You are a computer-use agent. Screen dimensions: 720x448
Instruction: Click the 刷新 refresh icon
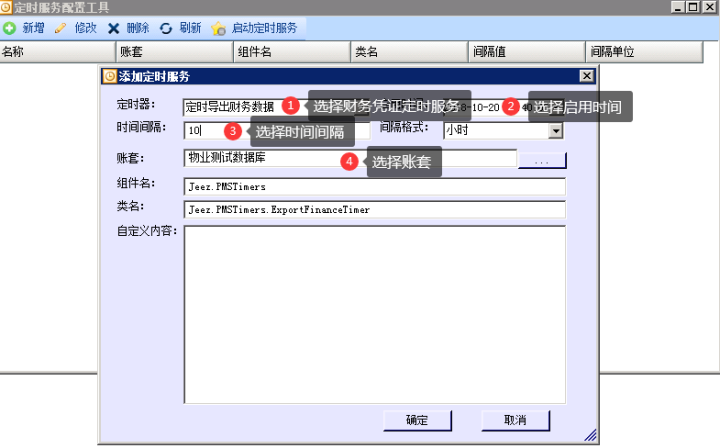pyautogui.click(x=166, y=28)
